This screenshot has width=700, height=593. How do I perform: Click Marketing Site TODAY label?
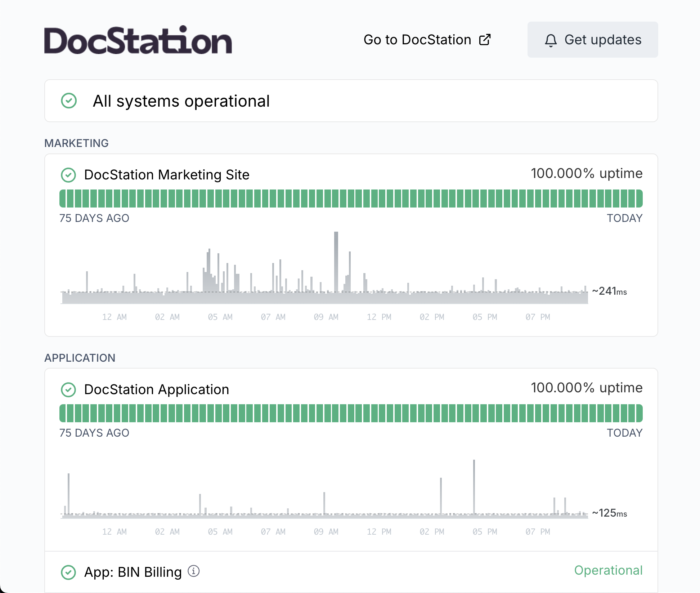625,218
